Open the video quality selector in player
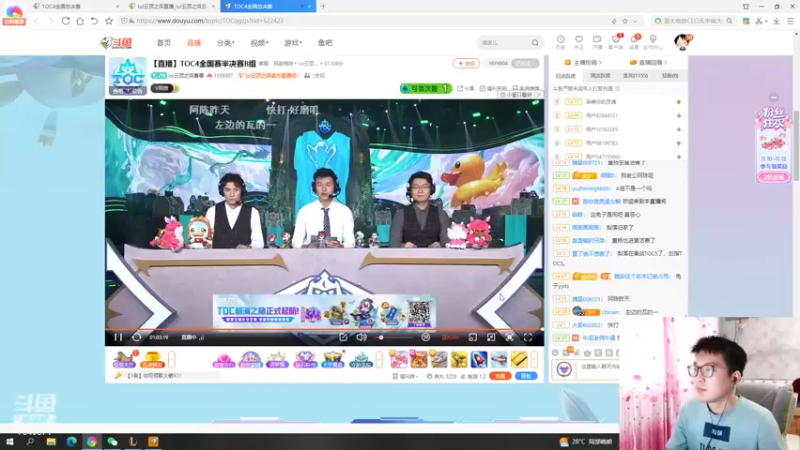The width and height of the screenshot is (800, 450). pos(450,337)
